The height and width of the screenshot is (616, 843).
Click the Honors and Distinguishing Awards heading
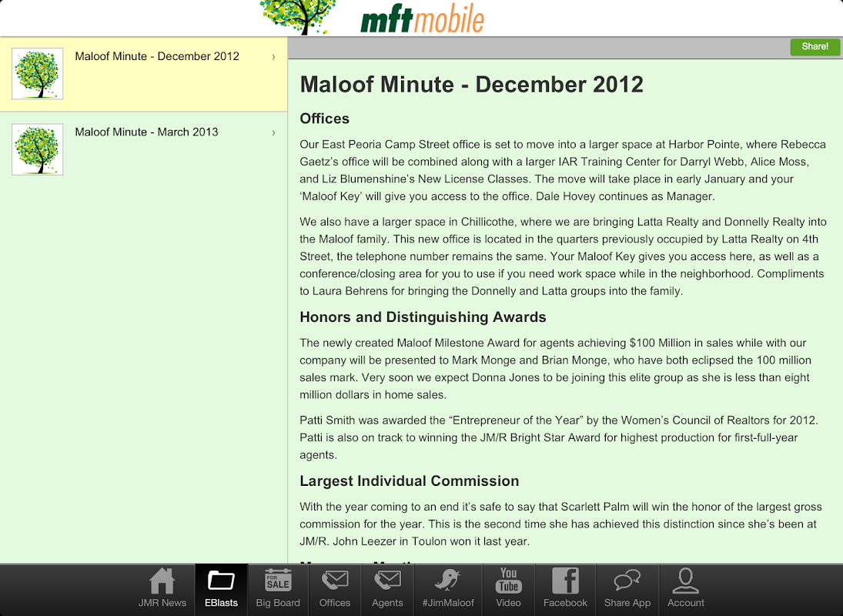pos(423,317)
